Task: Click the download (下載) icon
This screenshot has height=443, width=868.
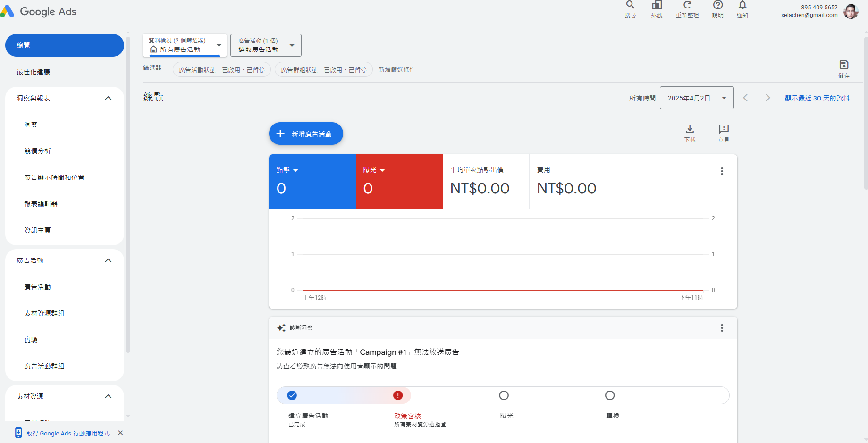Action: (x=690, y=134)
